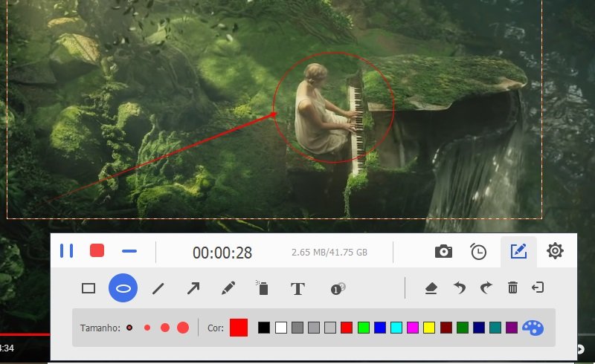Click the 2.65 MB/41.75 GB size readout
595x364 pixels.
click(x=329, y=253)
